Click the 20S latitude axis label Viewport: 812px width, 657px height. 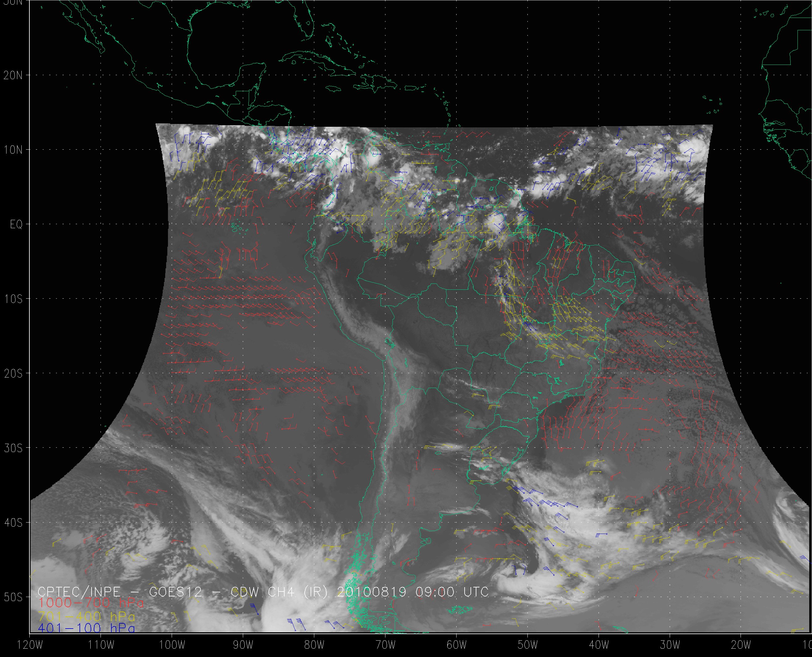(13, 373)
